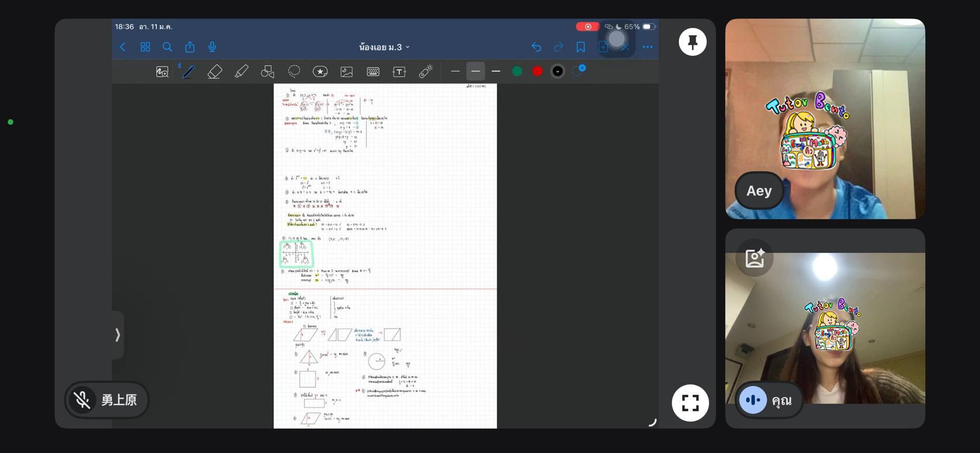
Task: Select your own video tile labeled คุณ
Action: pyautogui.click(x=825, y=328)
